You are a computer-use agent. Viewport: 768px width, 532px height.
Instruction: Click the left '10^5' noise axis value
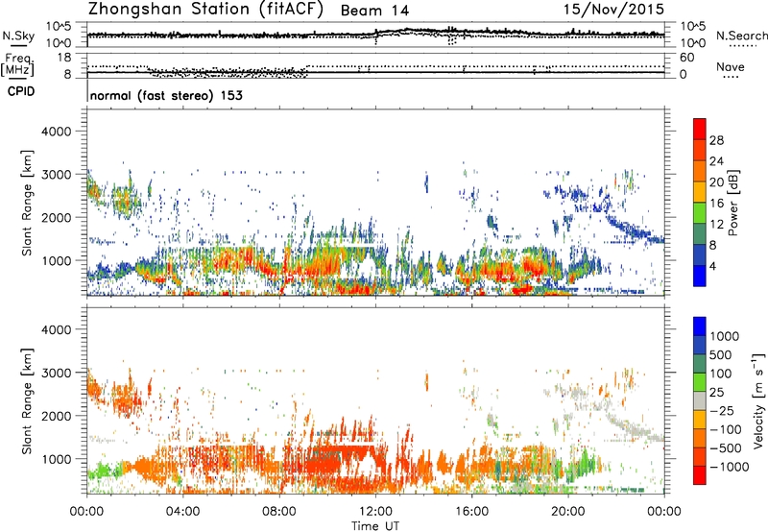(58, 27)
